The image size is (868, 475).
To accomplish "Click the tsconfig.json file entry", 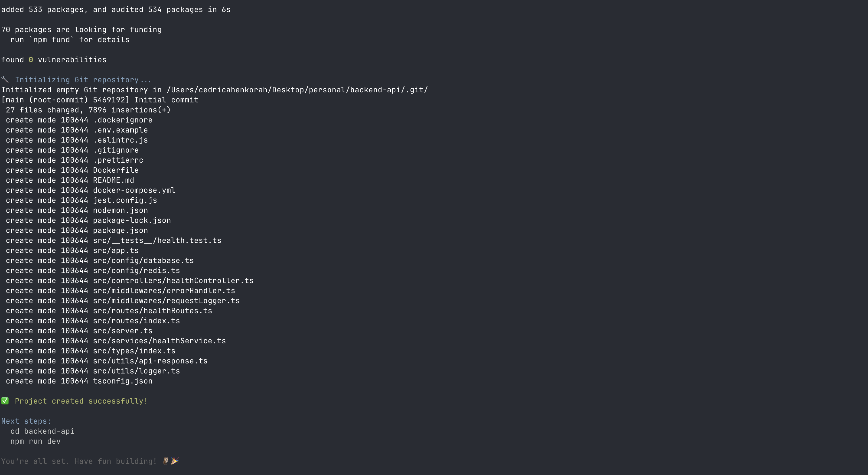I will [123, 381].
